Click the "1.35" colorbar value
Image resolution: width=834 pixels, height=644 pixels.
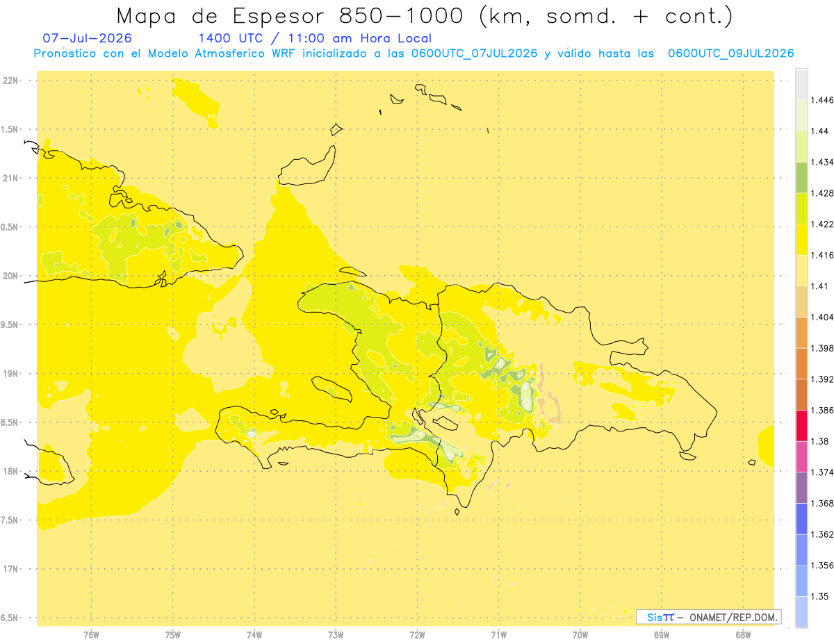click(x=821, y=596)
